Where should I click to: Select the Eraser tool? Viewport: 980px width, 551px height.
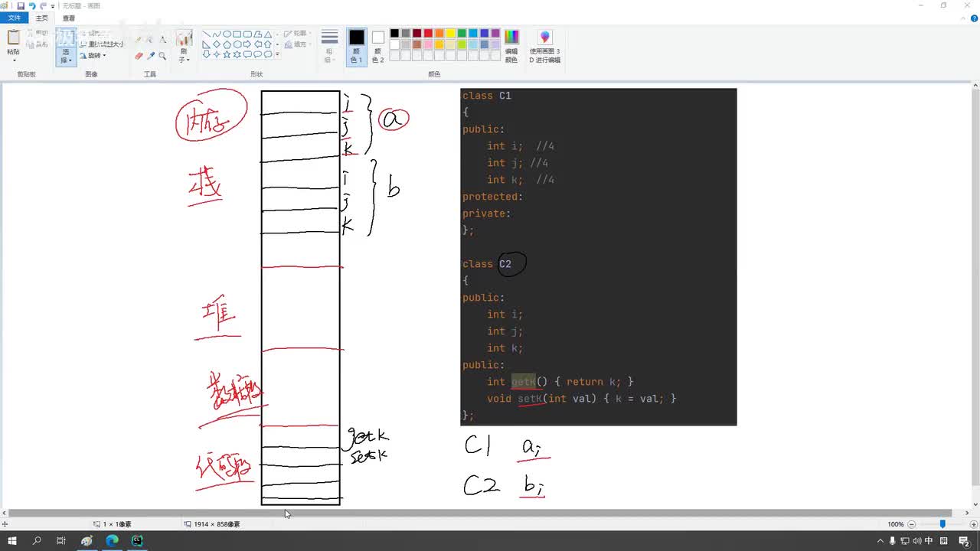click(138, 56)
